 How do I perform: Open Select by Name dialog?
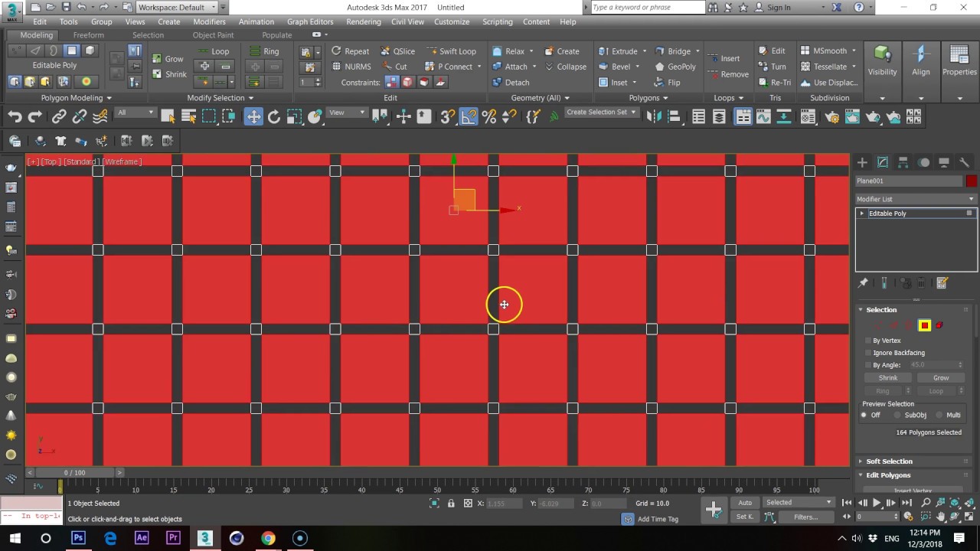188,116
